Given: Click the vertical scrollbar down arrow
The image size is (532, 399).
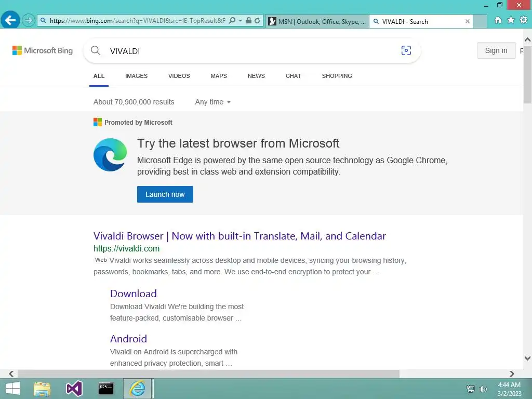Looking at the screenshot, I should pos(528,358).
